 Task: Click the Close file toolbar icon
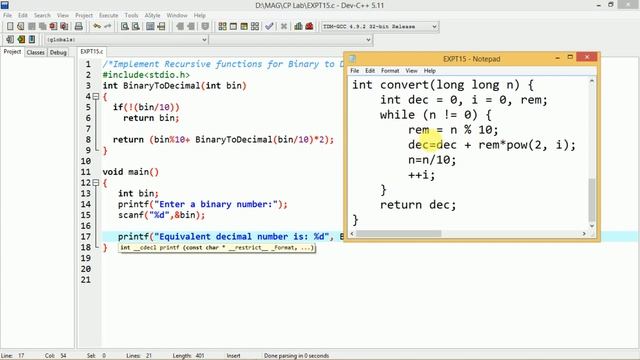[53, 27]
